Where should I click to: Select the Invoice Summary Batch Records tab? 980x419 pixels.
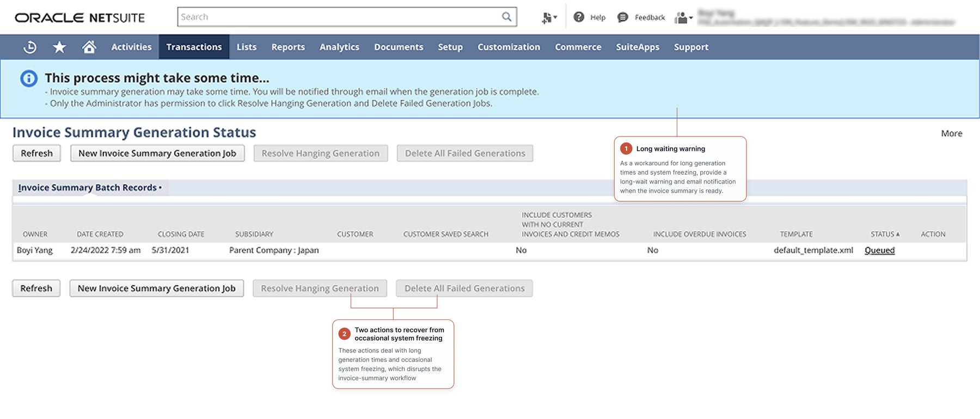pos(90,188)
